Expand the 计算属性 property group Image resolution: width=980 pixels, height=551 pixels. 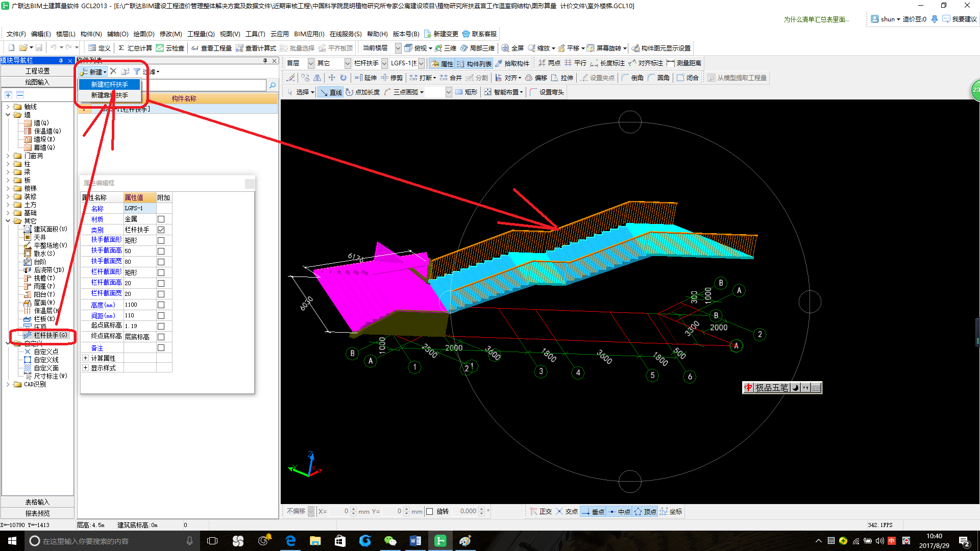(x=86, y=358)
